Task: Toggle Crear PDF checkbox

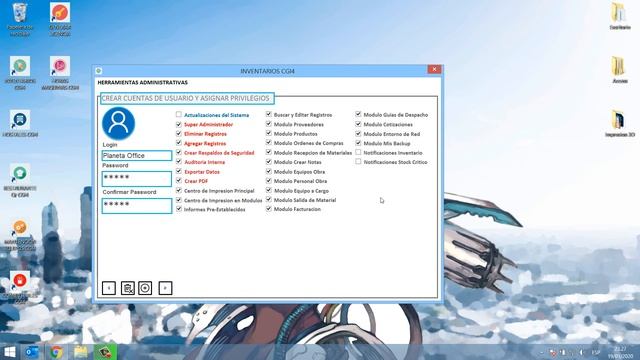Action: click(179, 181)
